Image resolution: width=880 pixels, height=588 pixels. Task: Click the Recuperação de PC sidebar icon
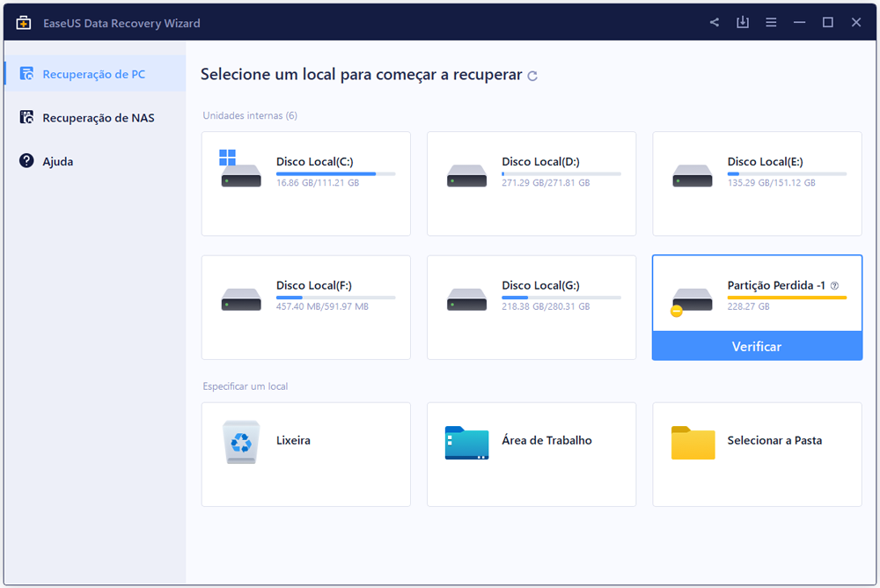pos(26,74)
